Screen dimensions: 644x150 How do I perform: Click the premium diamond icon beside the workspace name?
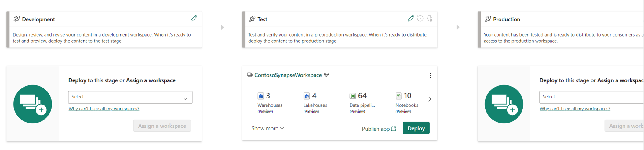[326, 75]
